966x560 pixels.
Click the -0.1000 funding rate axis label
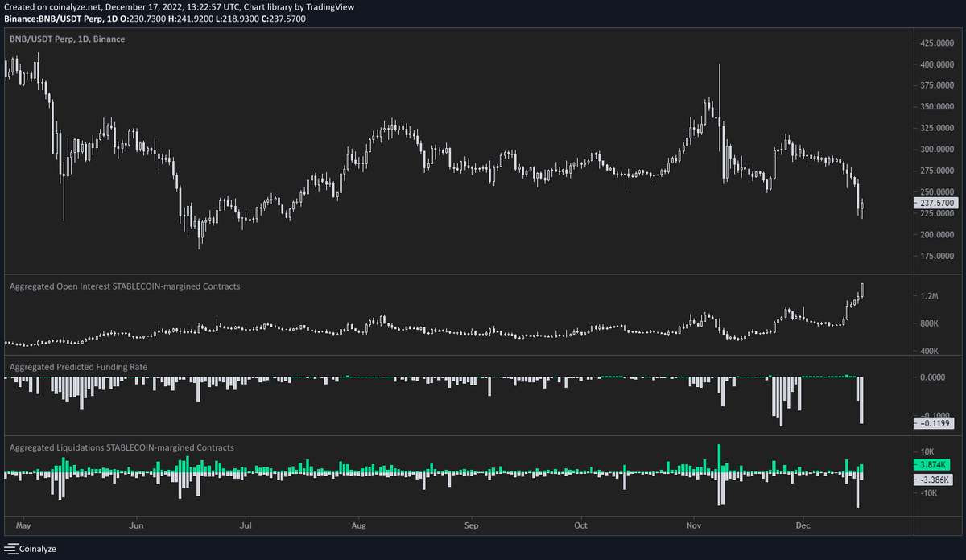pyautogui.click(x=935, y=416)
